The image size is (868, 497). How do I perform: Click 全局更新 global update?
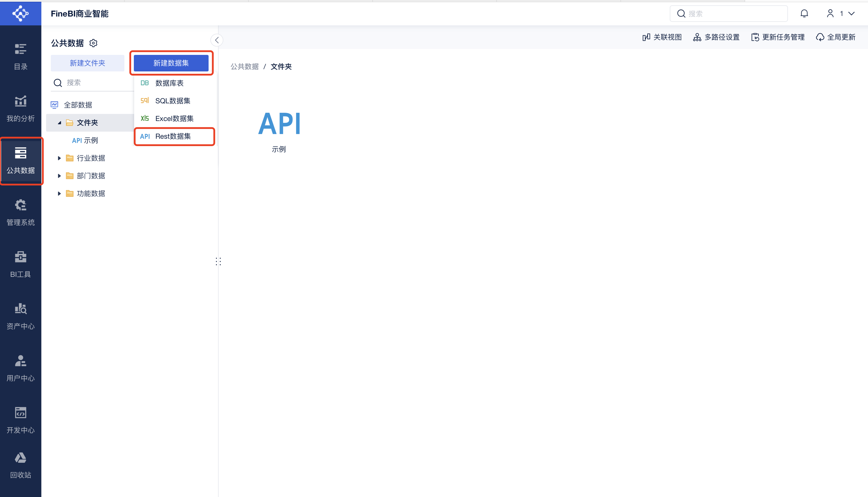coord(836,37)
